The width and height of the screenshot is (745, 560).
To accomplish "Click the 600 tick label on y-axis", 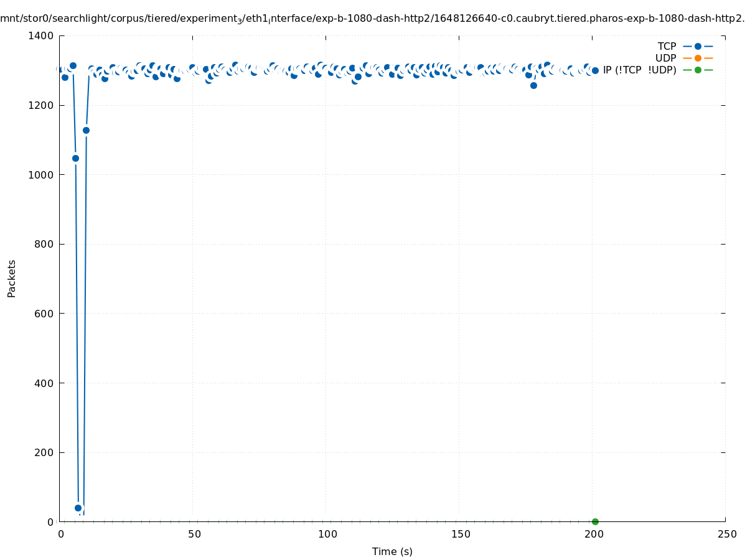I will tap(44, 314).
